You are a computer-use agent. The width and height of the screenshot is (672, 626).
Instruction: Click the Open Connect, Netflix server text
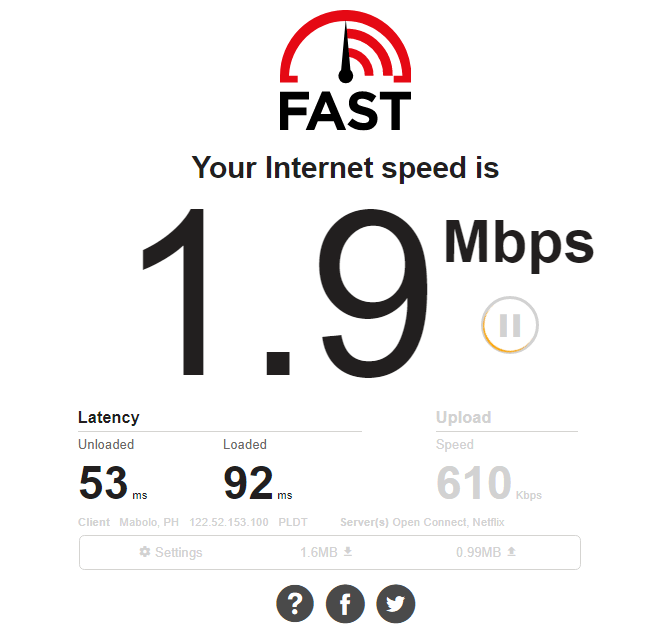(x=448, y=522)
